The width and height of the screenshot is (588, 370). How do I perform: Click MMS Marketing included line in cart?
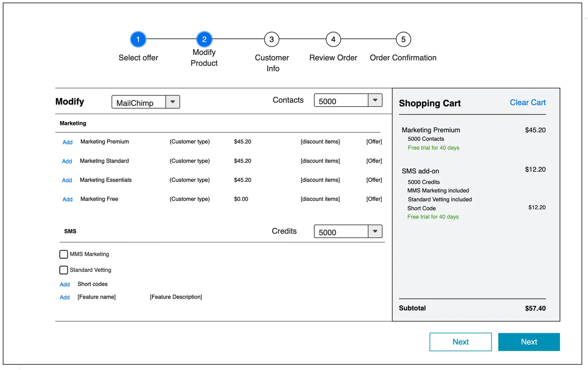(438, 191)
